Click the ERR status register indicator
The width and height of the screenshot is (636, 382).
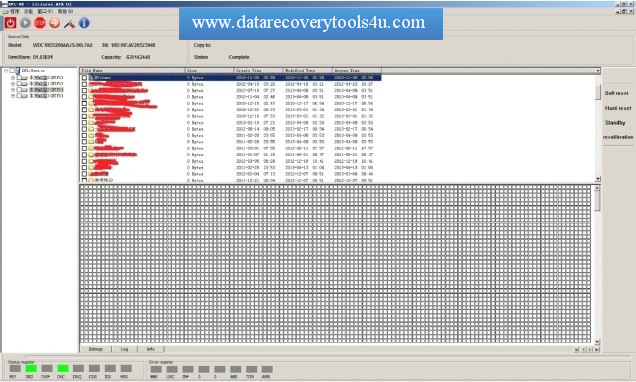[126, 368]
